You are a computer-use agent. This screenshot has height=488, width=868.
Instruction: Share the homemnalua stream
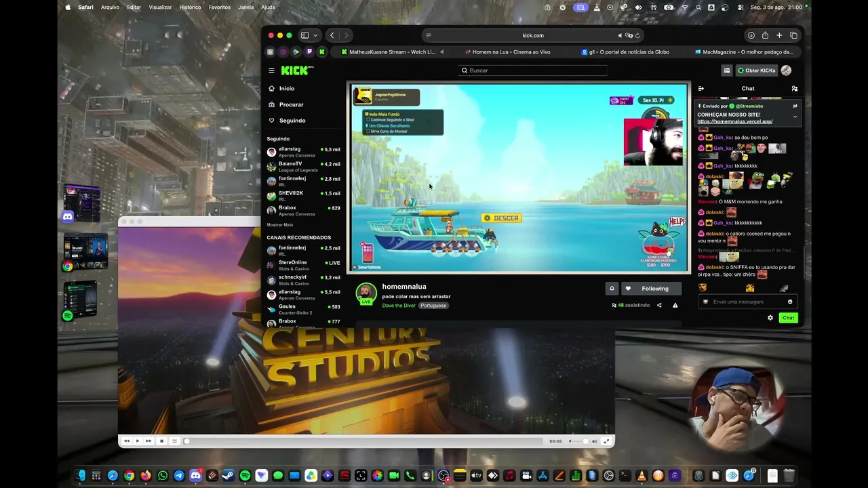click(x=659, y=306)
